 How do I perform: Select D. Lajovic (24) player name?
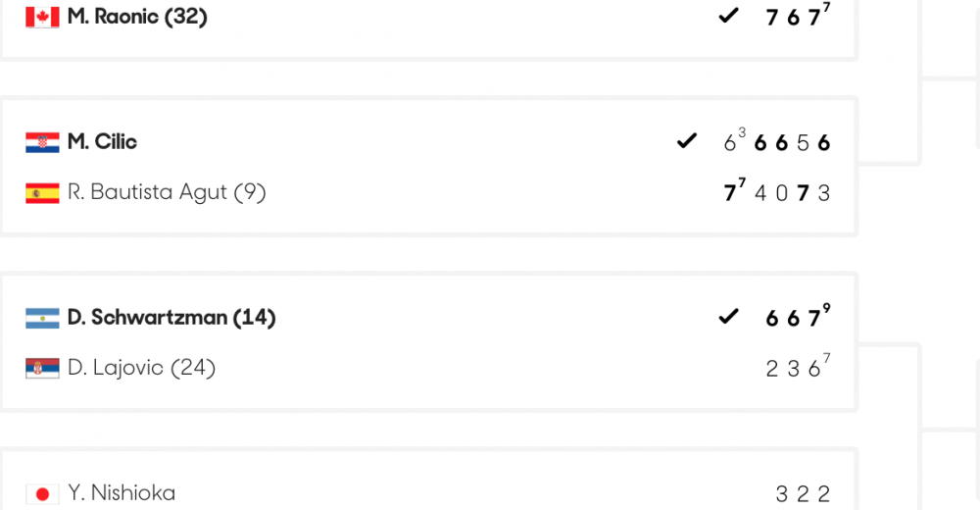coord(142,368)
